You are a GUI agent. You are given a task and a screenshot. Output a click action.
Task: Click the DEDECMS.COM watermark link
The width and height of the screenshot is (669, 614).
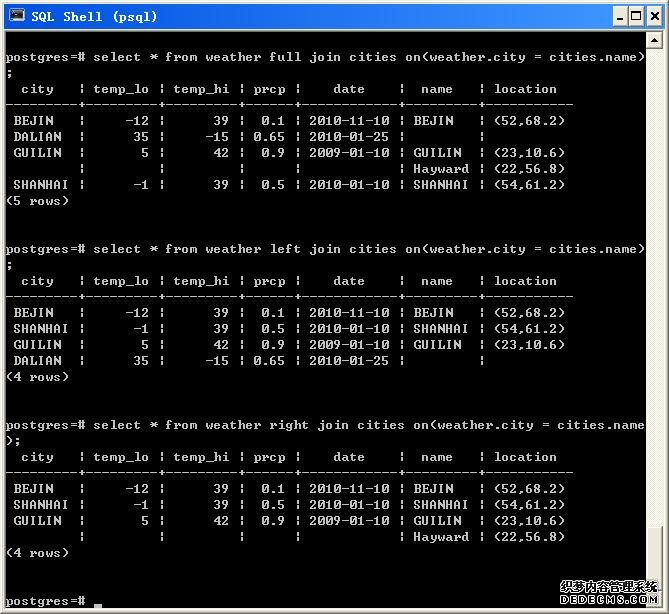tap(610, 598)
